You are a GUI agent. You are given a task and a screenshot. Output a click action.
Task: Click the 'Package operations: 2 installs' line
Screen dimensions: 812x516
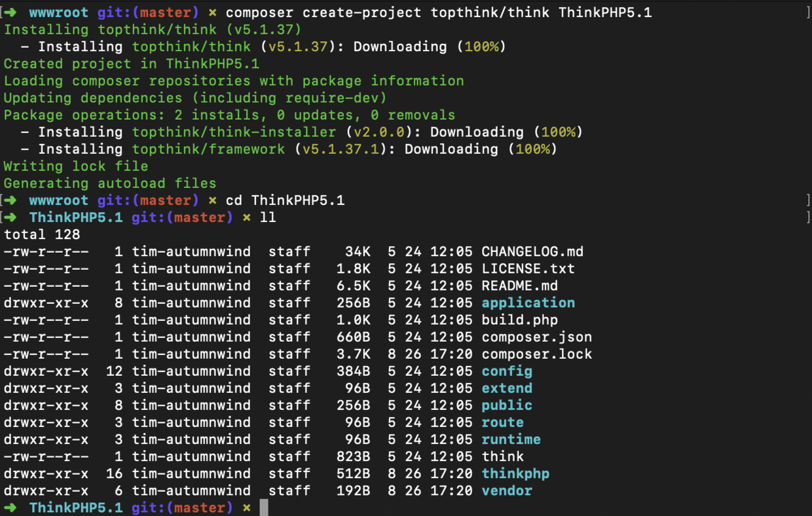[x=229, y=115]
